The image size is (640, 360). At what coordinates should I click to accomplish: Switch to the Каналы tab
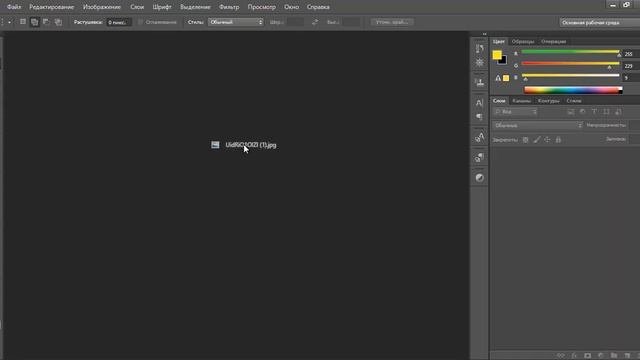click(x=522, y=100)
